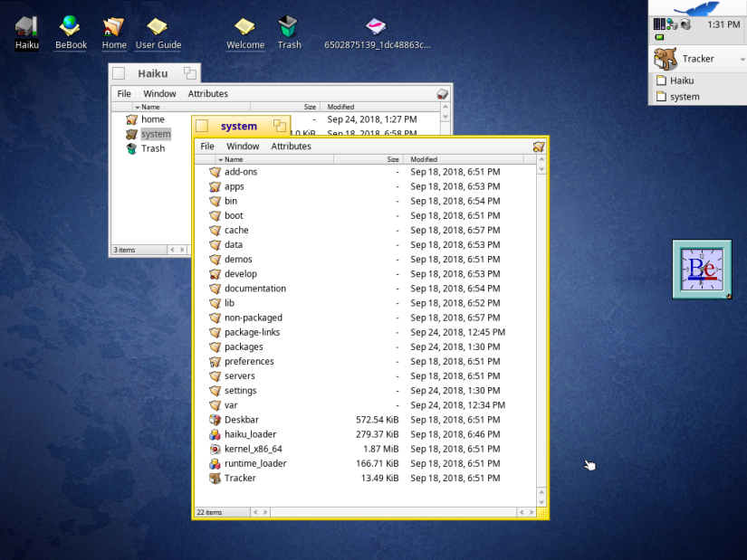
Task: Click the Tracker dog icon in Deskbar
Action: pos(666,58)
